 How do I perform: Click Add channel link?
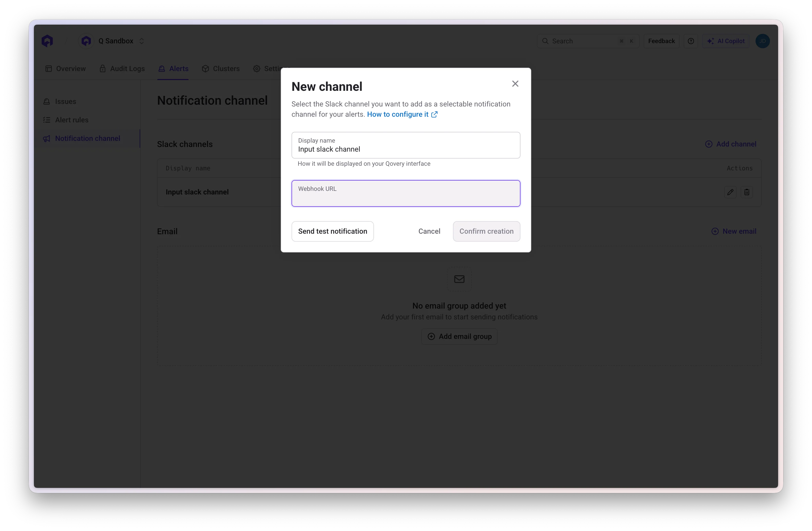731,144
